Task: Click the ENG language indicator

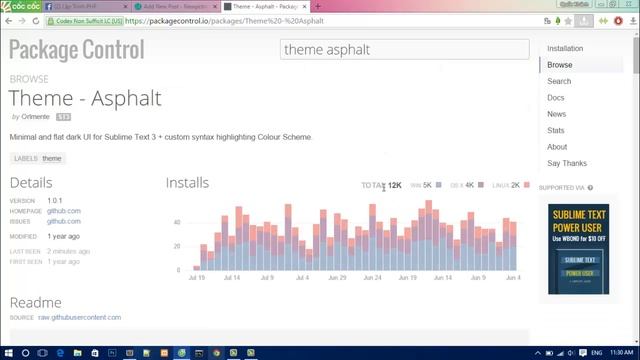Action: 597,353
